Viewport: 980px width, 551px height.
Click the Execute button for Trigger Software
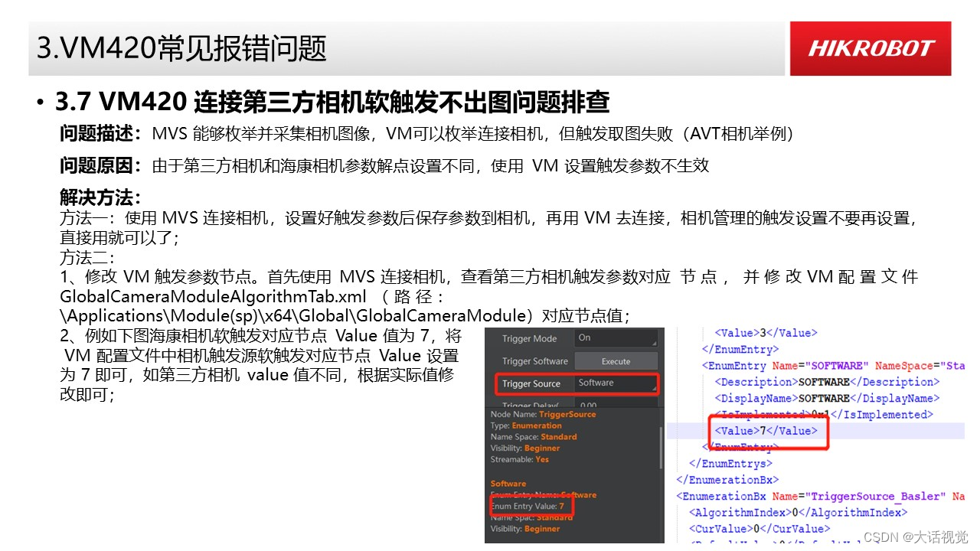click(x=616, y=361)
